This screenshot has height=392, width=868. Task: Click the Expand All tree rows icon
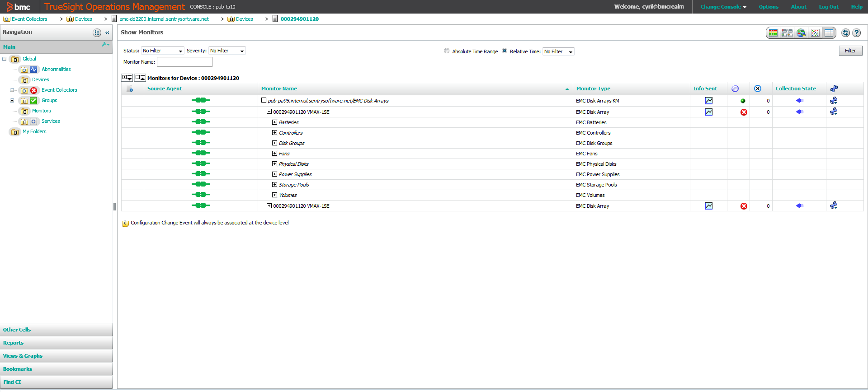point(127,78)
